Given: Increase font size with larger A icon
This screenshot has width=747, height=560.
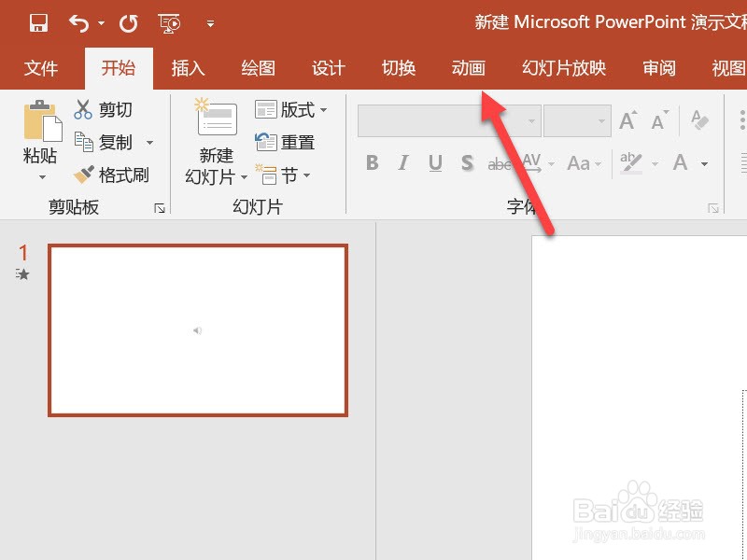Looking at the screenshot, I should pyautogui.click(x=627, y=121).
